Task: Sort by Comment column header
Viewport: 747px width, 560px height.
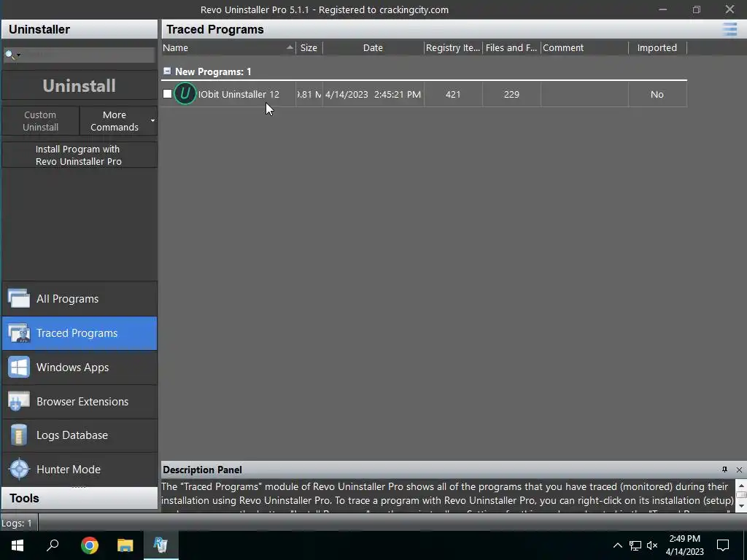Action: (584, 47)
